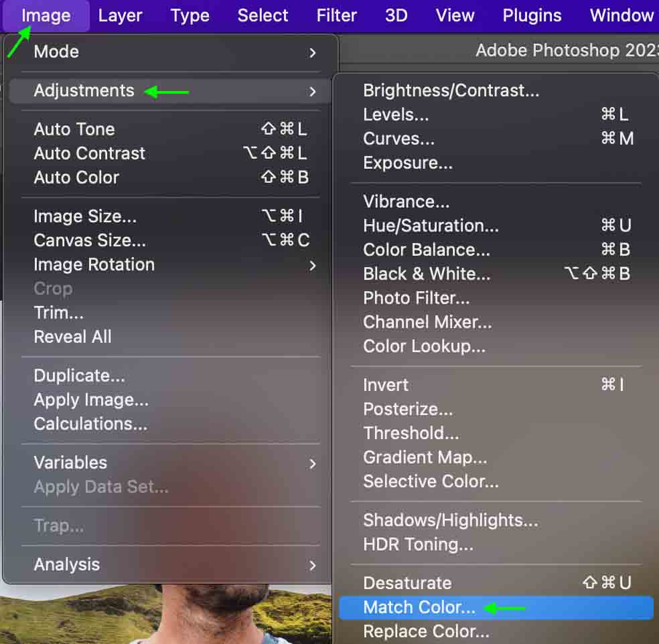Open the Layer menu
The height and width of the screenshot is (644, 659).
120,15
